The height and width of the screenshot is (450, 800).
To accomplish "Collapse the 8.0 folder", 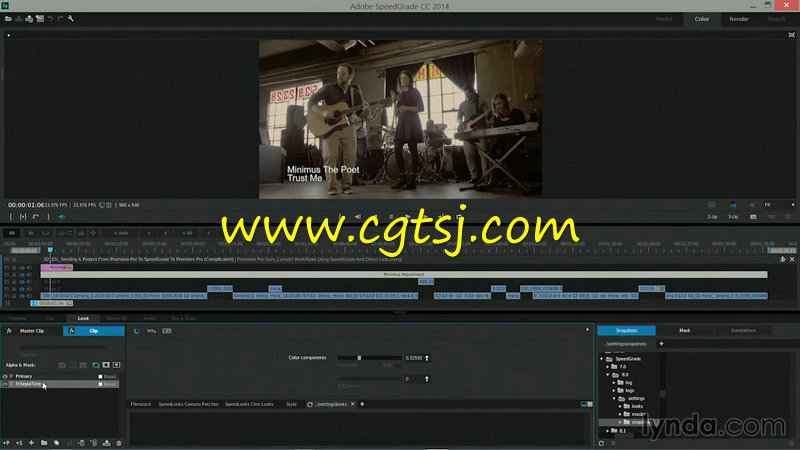I will (x=608, y=374).
